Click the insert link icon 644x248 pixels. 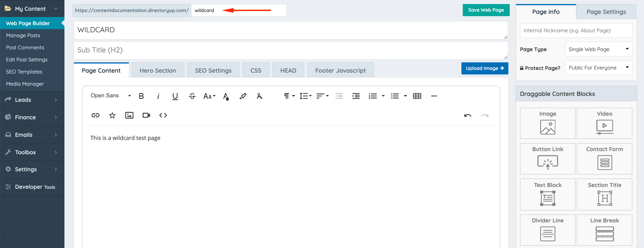click(x=96, y=115)
